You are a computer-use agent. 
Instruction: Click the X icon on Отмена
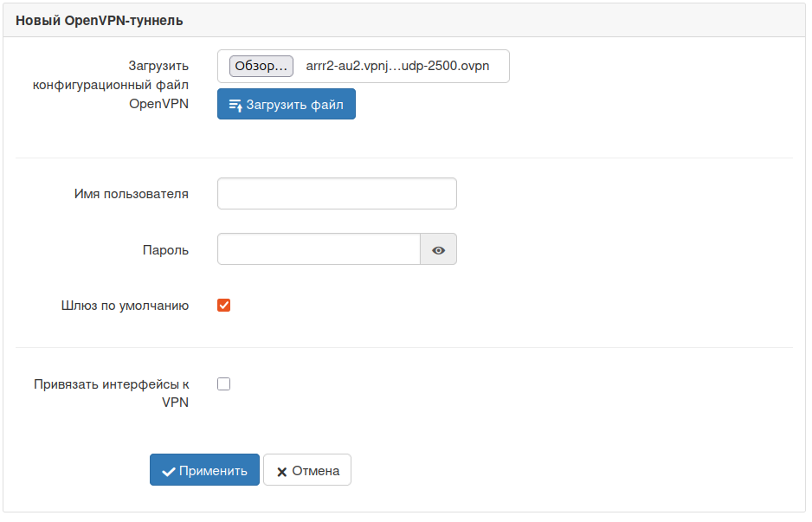(x=281, y=472)
